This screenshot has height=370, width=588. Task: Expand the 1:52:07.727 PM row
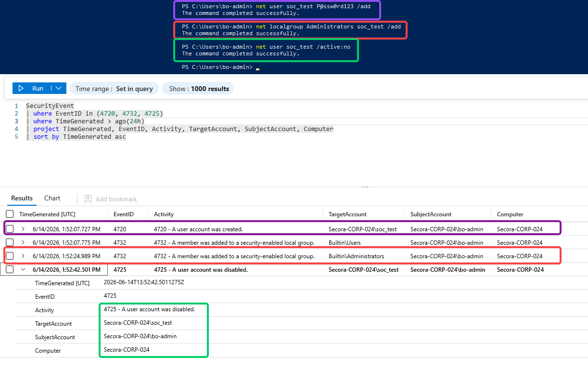(23, 229)
